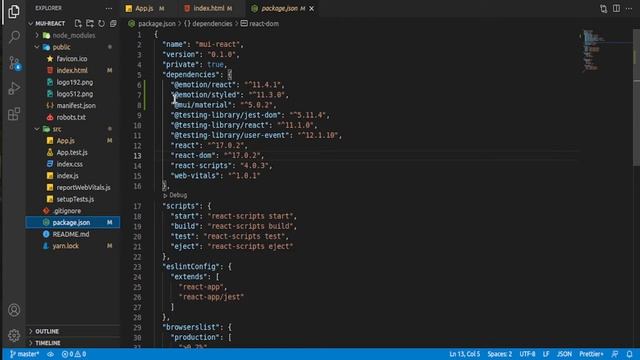Click UTF-8 encoding selector
The height and width of the screenshot is (360, 640).
pyautogui.click(x=527, y=354)
